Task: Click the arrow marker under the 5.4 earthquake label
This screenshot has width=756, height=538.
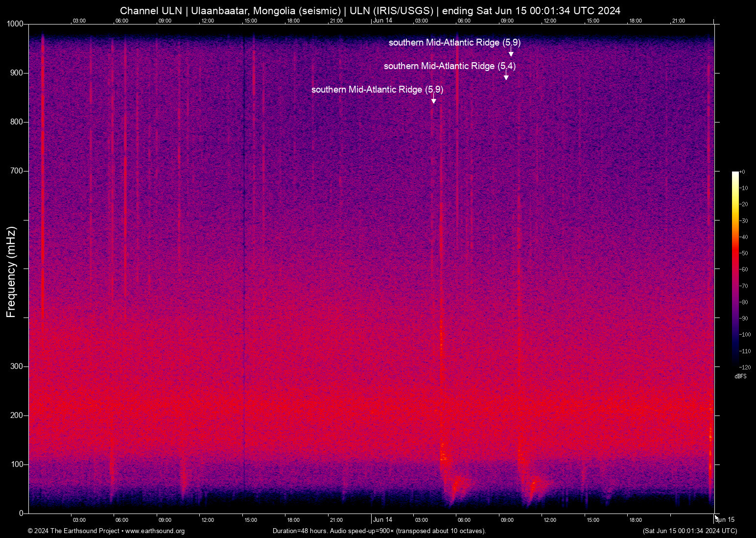Action: pos(506,77)
